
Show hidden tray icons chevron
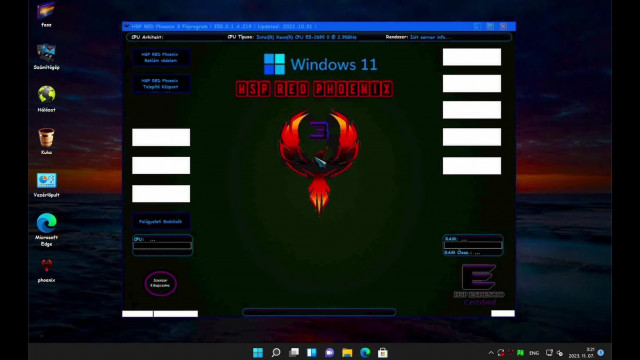point(491,353)
